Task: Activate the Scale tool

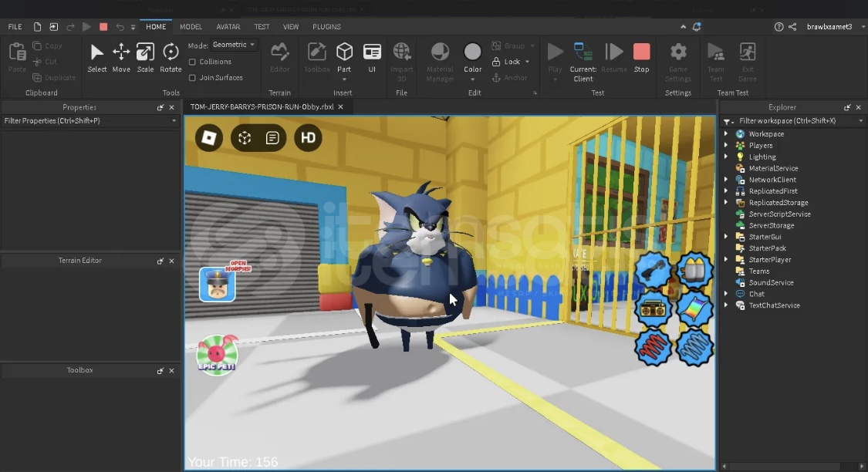Action: coord(145,52)
